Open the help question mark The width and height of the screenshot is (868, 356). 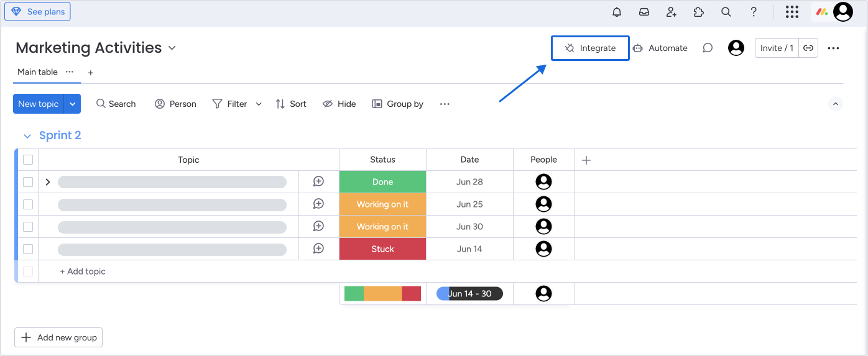click(x=754, y=12)
